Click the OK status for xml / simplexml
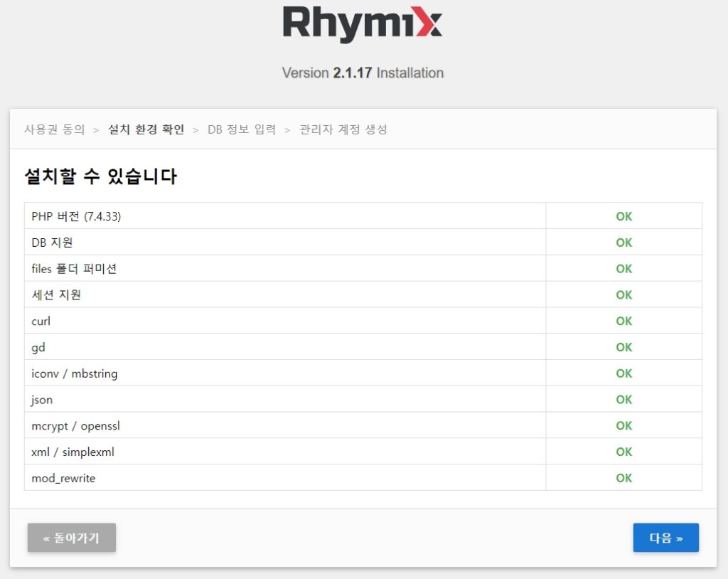The height and width of the screenshot is (579, 728). pos(624,452)
